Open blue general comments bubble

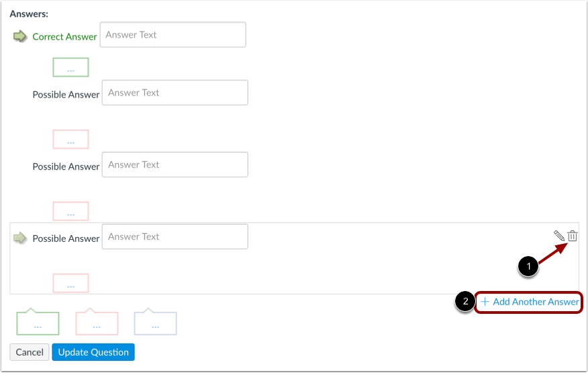coord(155,322)
